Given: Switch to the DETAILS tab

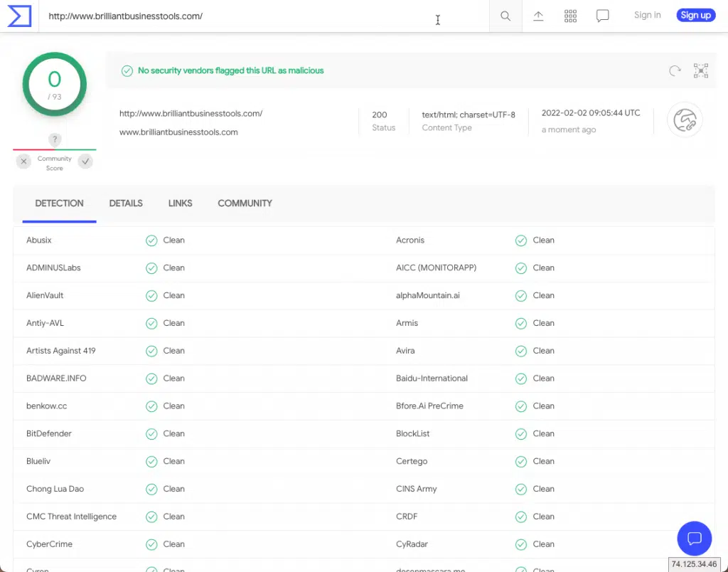Looking at the screenshot, I should [126, 203].
